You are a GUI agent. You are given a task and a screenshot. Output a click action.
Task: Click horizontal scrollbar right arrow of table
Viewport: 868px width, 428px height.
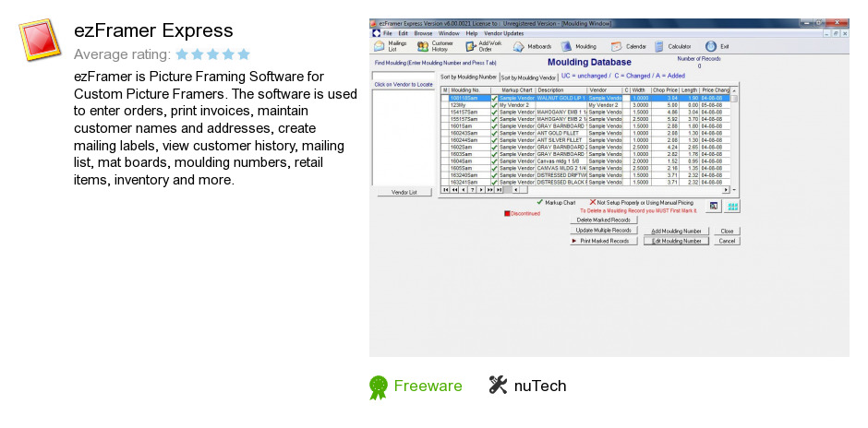[x=725, y=190]
